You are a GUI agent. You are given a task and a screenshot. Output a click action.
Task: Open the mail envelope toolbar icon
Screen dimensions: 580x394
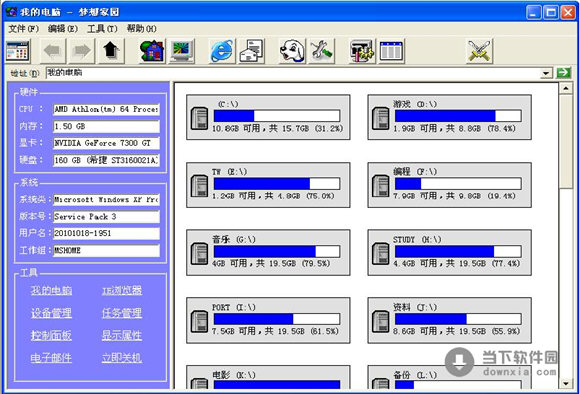click(252, 51)
